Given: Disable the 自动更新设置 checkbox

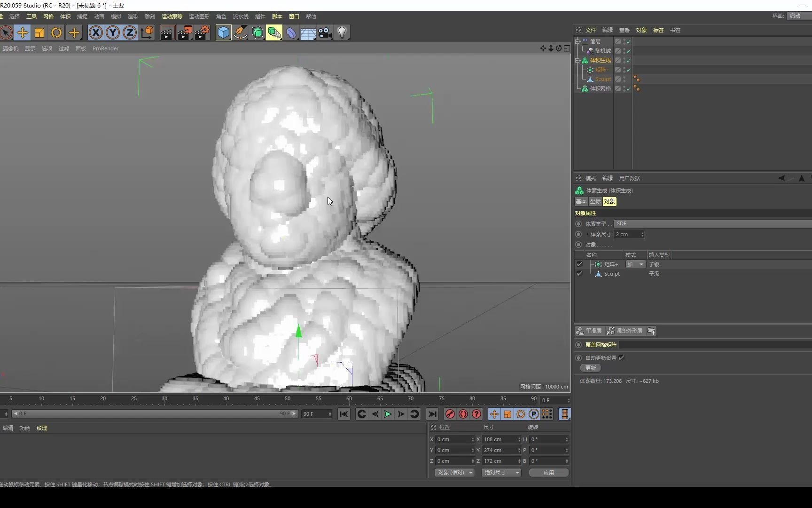Looking at the screenshot, I should (621, 357).
